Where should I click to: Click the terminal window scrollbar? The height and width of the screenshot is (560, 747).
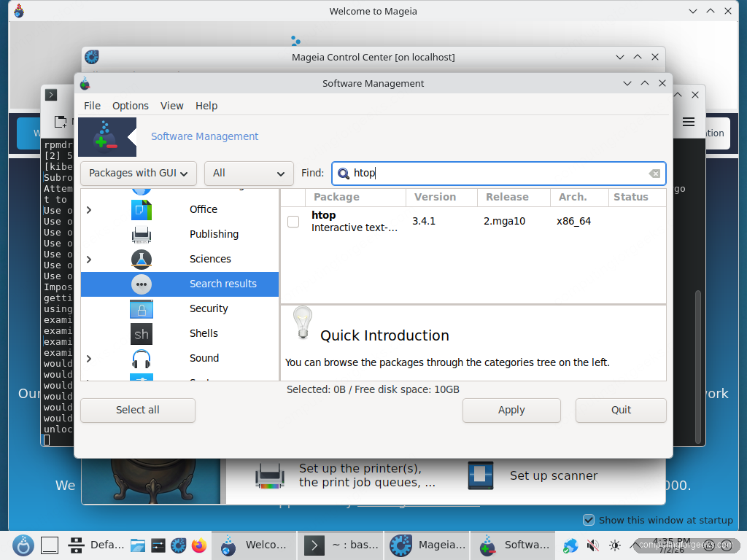[x=698, y=367]
